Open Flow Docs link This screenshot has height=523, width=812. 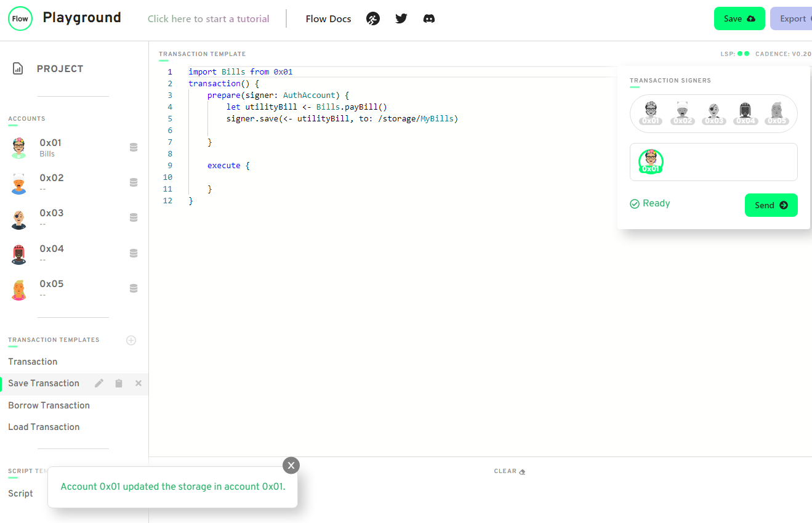(x=329, y=18)
